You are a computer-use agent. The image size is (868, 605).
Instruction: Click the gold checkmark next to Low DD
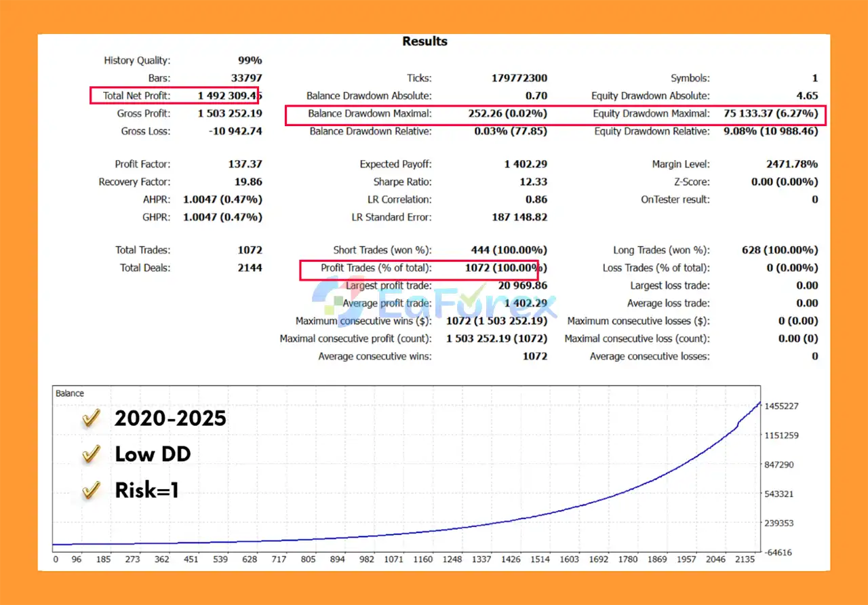pos(90,454)
